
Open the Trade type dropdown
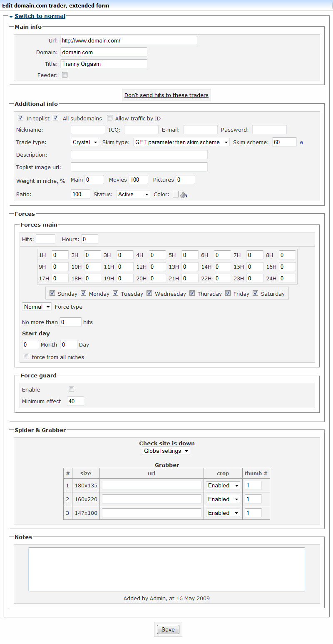tap(85, 142)
